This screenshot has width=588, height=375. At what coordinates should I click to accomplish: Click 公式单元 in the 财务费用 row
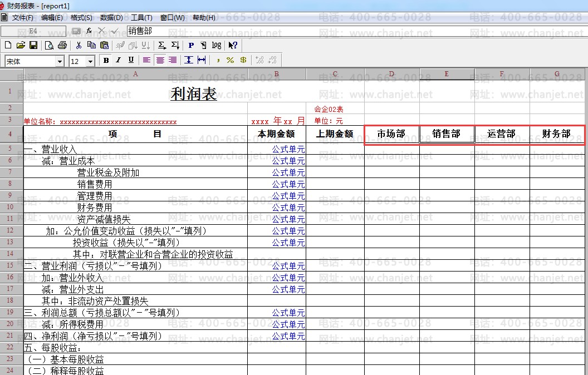(288, 208)
